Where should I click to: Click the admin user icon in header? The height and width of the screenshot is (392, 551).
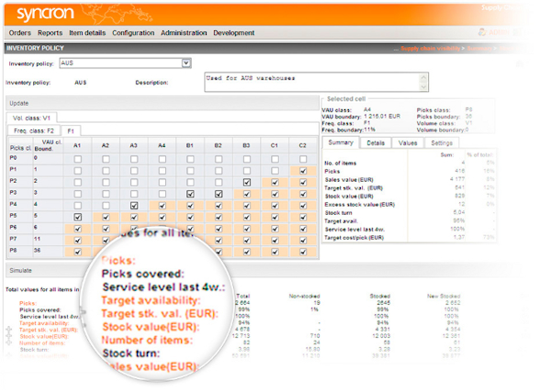482,33
